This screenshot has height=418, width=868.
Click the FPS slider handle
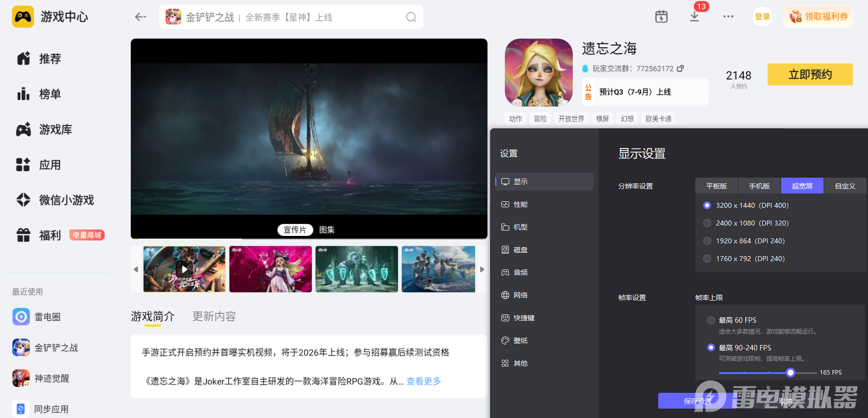click(x=790, y=373)
